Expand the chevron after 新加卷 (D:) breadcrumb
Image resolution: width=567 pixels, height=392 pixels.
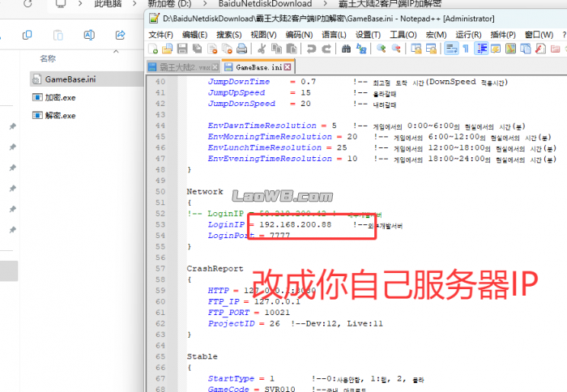point(205,3)
